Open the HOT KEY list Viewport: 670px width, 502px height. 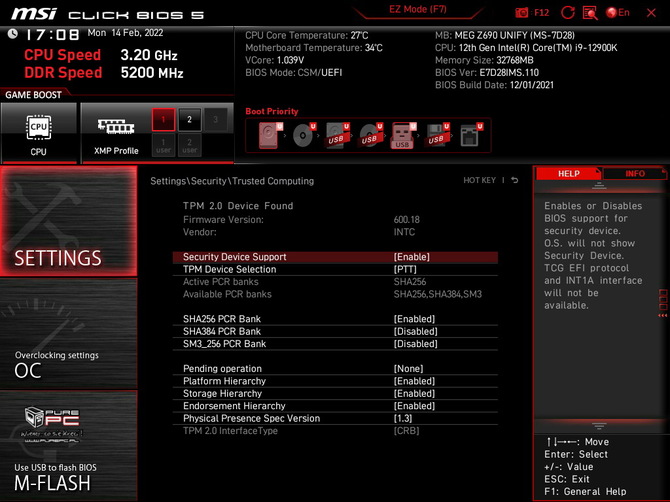[x=479, y=180]
